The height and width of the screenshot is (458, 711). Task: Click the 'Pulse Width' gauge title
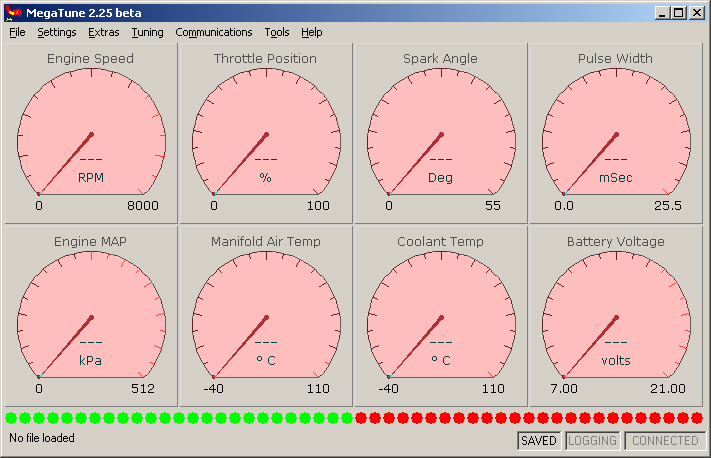click(615, 58)
